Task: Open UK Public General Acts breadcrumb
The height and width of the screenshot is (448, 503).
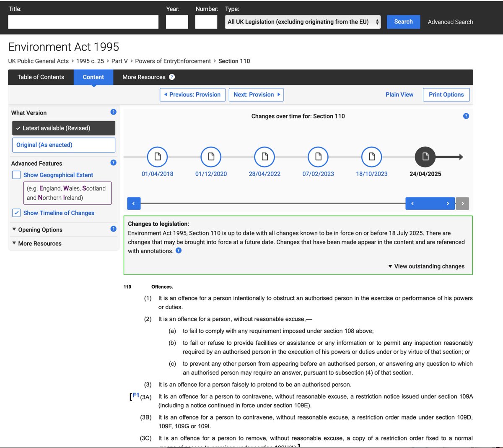Action: point(39,61)
